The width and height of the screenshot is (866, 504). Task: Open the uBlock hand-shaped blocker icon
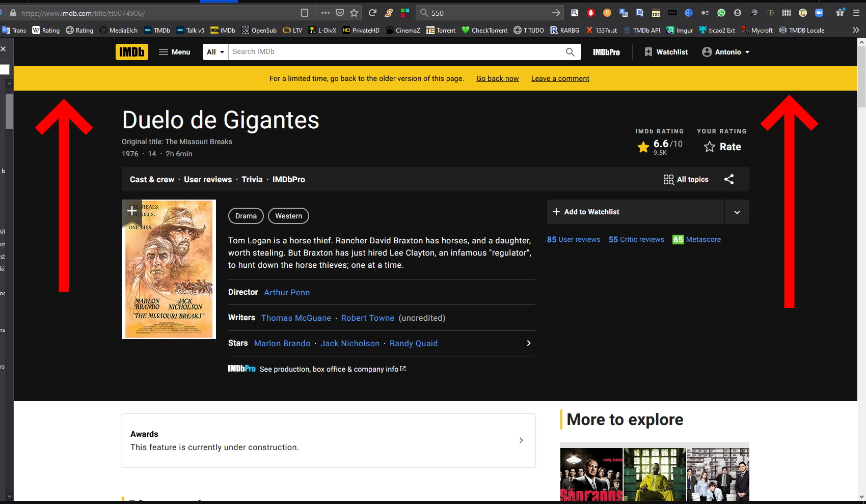tap(591, 13)
